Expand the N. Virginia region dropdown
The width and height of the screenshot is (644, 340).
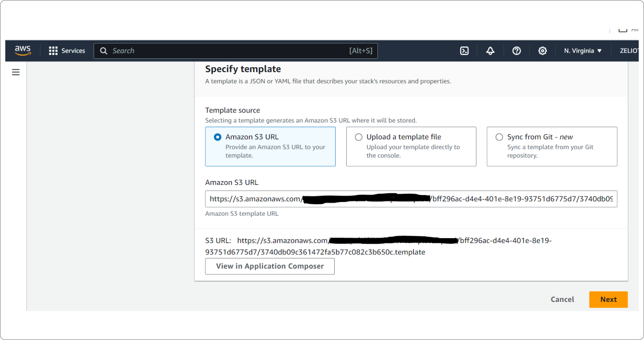[582, 51]
